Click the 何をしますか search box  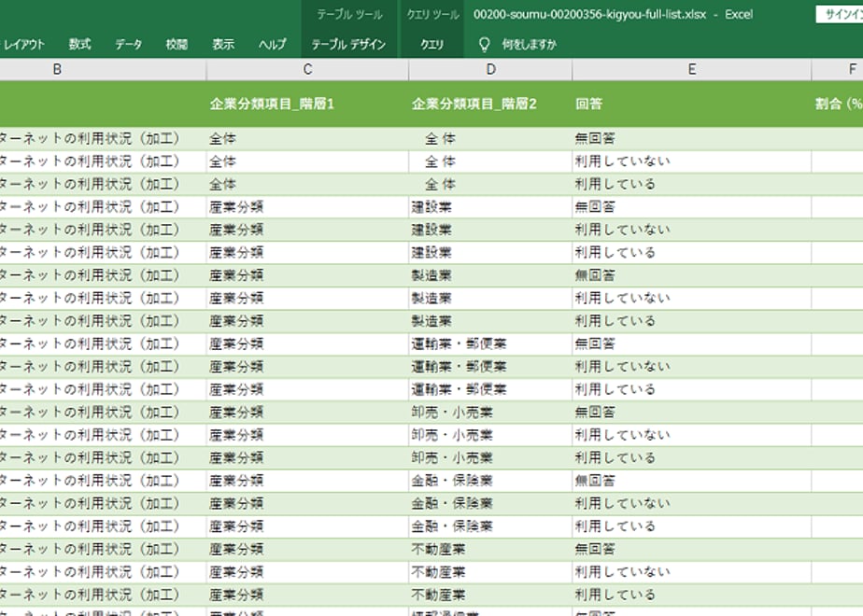coord(529,44)
